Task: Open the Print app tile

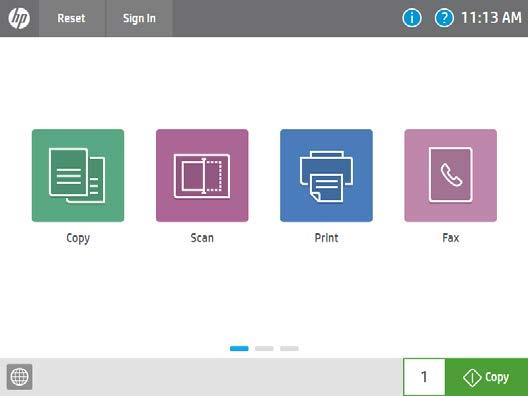Action: point(326,175)
